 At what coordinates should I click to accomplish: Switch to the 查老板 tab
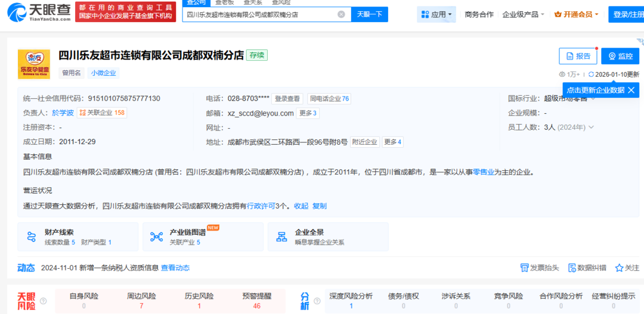pos(224,2)
